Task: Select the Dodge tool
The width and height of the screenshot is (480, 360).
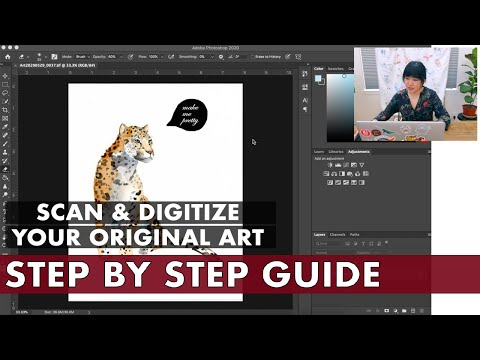Action: [5, 195]
